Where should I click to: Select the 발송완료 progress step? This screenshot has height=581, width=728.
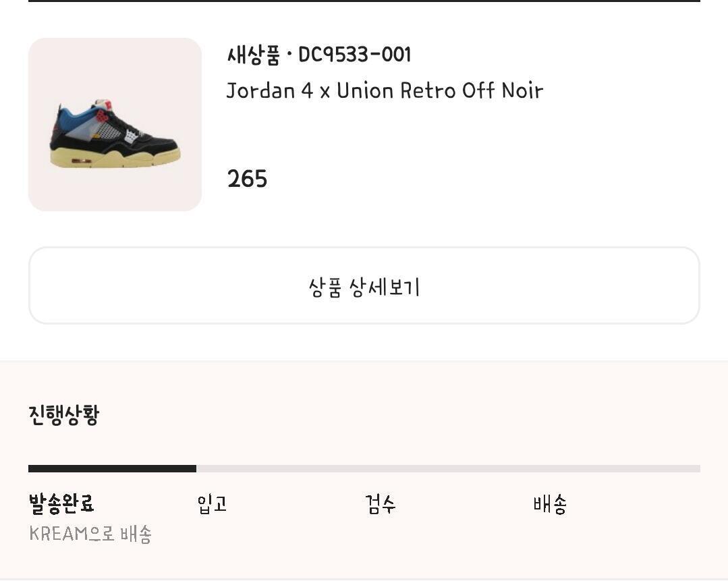click(61, 503)
